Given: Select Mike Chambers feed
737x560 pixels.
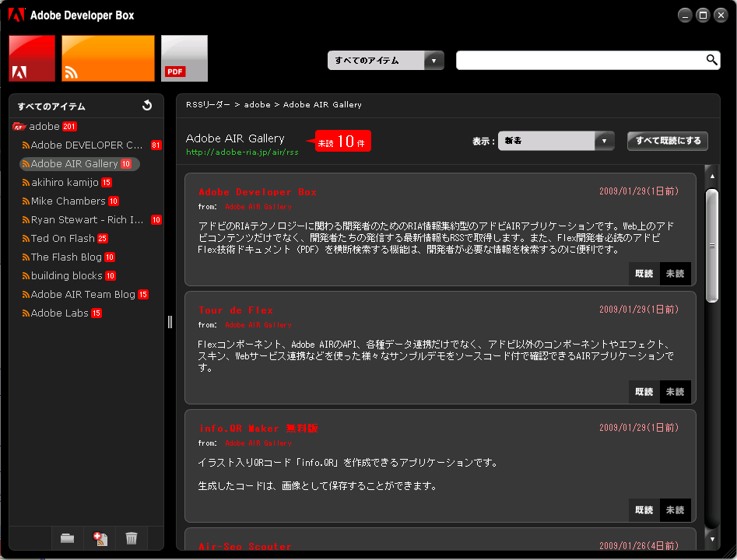Looking at the screenshot, I should (68, 201).
